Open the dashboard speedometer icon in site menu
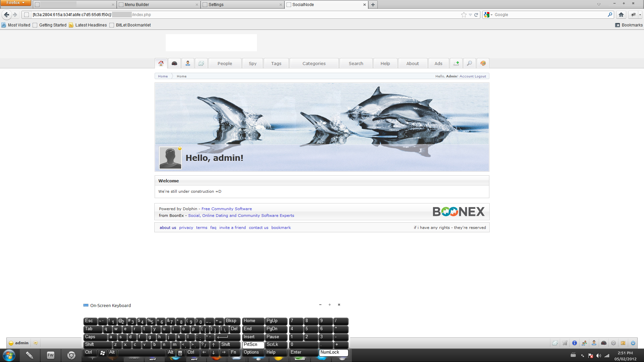644x362 pixels. click(x=174, y=63)
